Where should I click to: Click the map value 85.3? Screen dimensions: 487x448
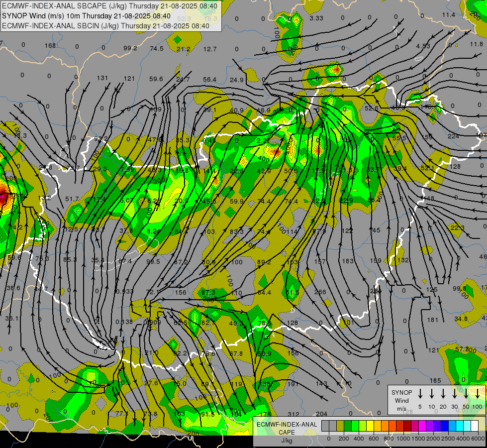(x=70, y=259)
